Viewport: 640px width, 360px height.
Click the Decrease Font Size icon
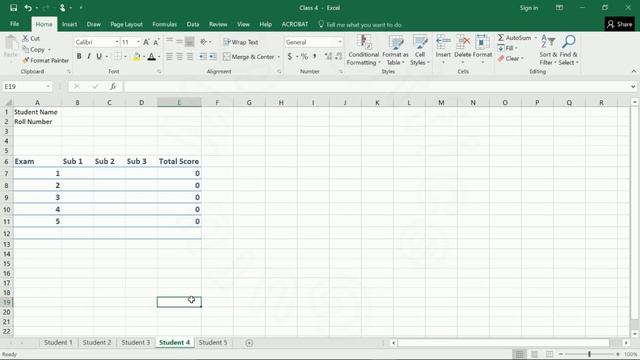pyautogui.click(x=156, y=42)
